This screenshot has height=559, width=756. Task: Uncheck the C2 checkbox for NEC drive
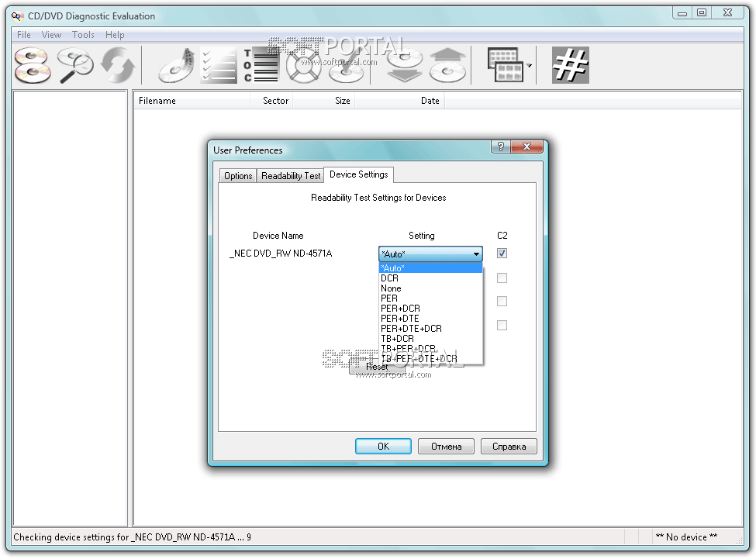pyautogui.click(x=502, y=253)
